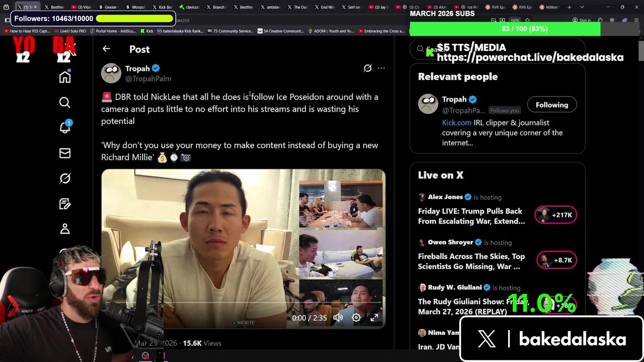Open the 'LiveU Solo PRO' bookmark
Image resolution: width=644 pixels, height=362 pixels.
point(70,31)
